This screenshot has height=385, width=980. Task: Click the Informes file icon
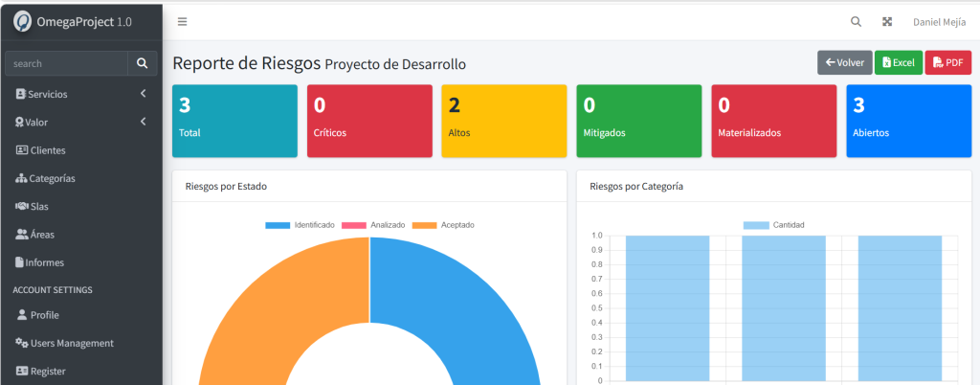pyautogui.click(x=19, y=262)
